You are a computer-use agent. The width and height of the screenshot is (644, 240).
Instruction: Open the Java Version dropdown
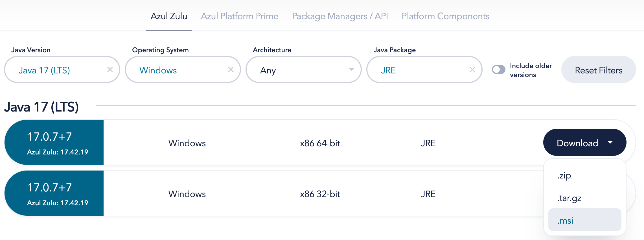point(62,69)
